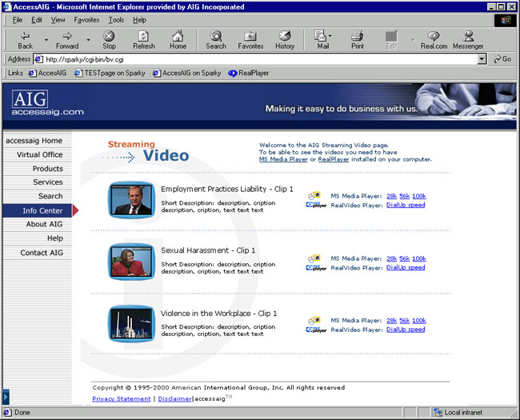520x420 pixels.
Task: Click the 56k link for Employment Practices clip
Action: coord(404,194)
